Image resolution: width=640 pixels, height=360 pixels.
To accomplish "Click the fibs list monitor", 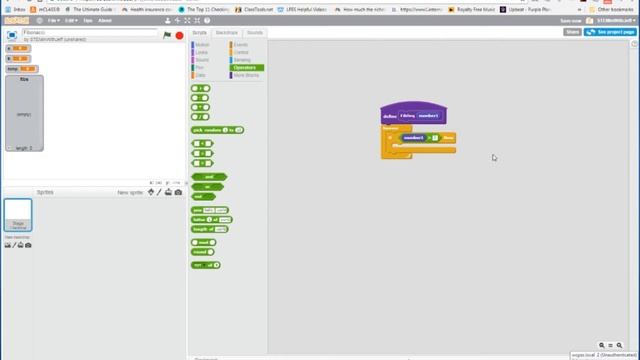I will (x=24, y=113).
